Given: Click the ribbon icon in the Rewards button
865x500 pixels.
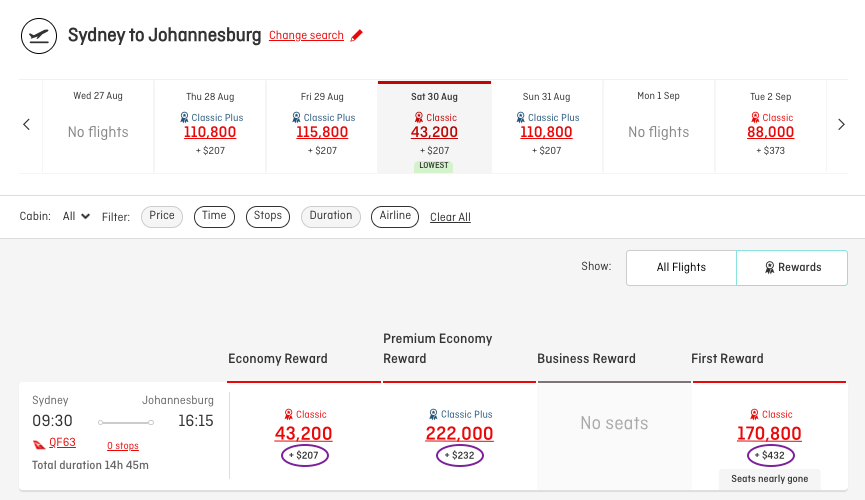Looking at the screenshot, I should pos(770,268).
